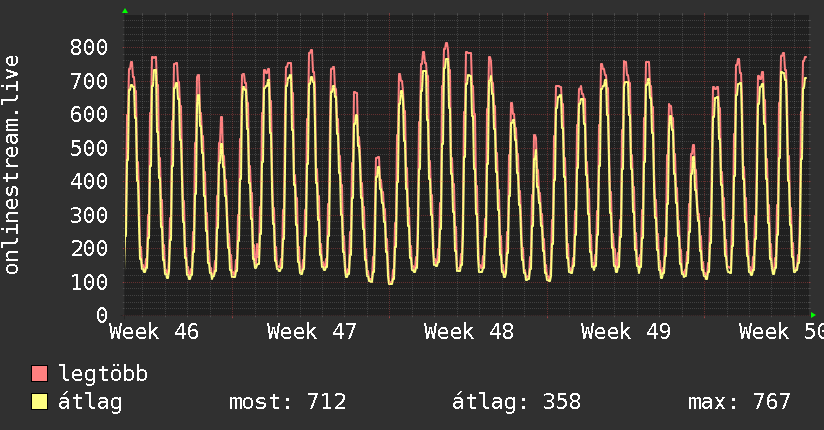Click the yellow átlag legend swatch
The height and width of the screenshot is (430, 824).
click(x=40, y=402)
